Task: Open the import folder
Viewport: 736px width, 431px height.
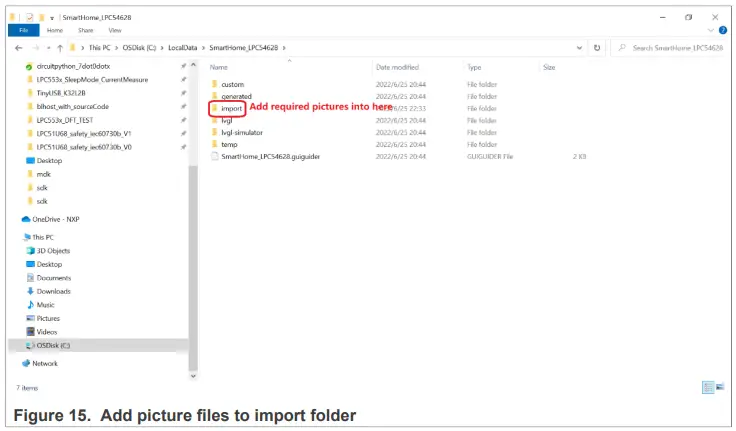Action: click(x=232, y=107)
